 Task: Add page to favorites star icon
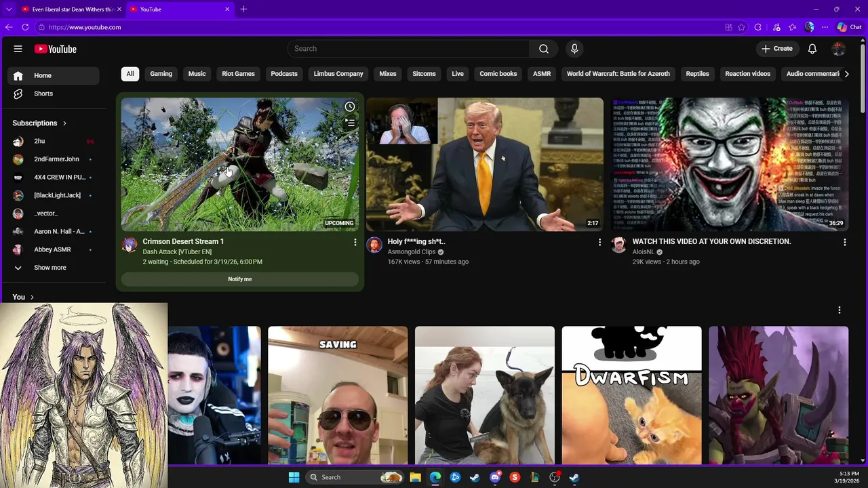[x=742, y=27]
